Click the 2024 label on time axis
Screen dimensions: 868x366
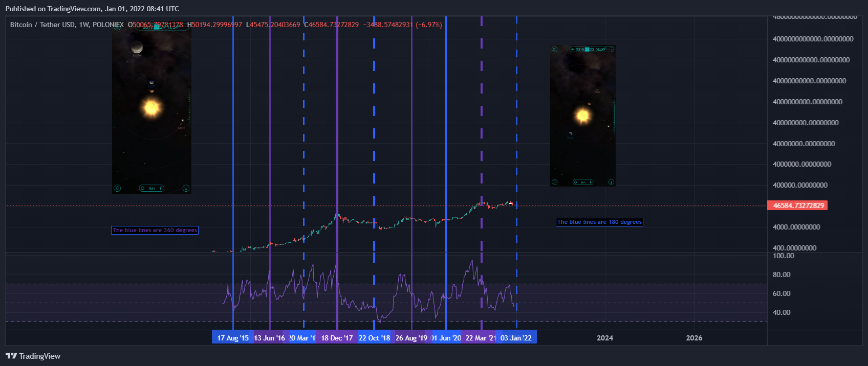coord(605,338)
